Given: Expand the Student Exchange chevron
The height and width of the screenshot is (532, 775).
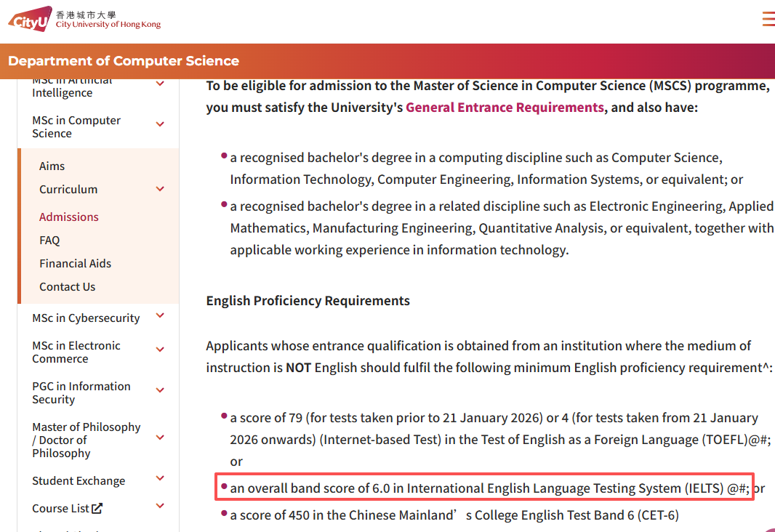Looking at the screenshot, I should (x=160, y=477).
